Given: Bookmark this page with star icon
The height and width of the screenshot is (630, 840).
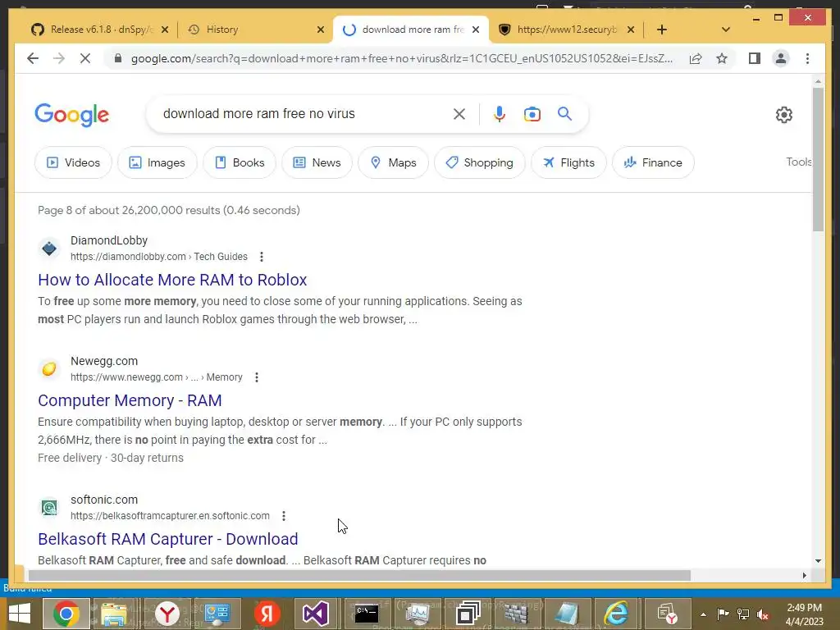Looking at the screenshot, I should 722,58.
